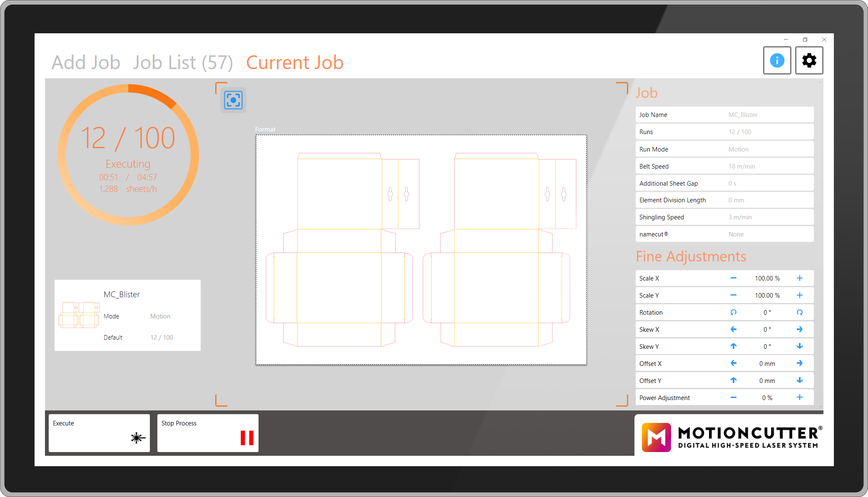Open the info panel with blue i icon

click(777, 60)
